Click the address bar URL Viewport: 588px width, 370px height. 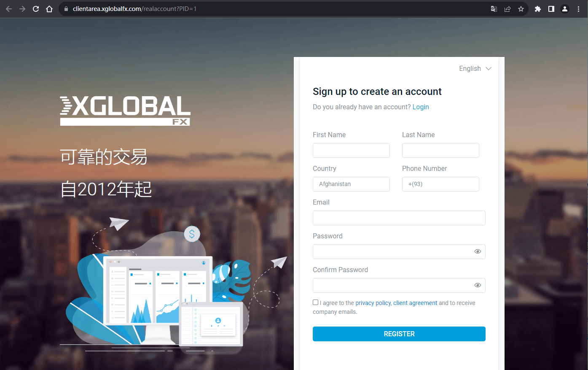coord(134,9)
